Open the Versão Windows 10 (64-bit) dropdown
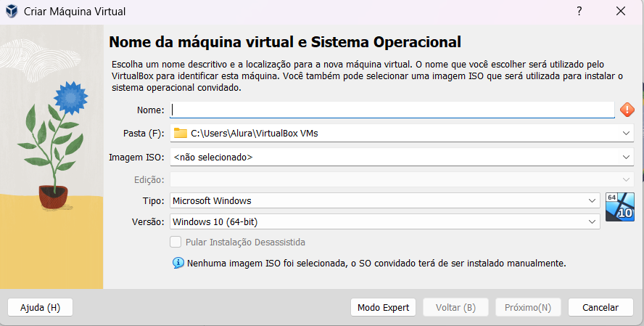This screenshot has height=326, width=644. (x=385, y=221)
